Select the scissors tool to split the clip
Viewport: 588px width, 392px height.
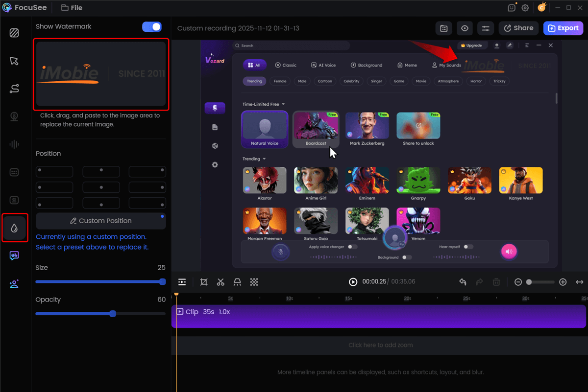(220, 282)
